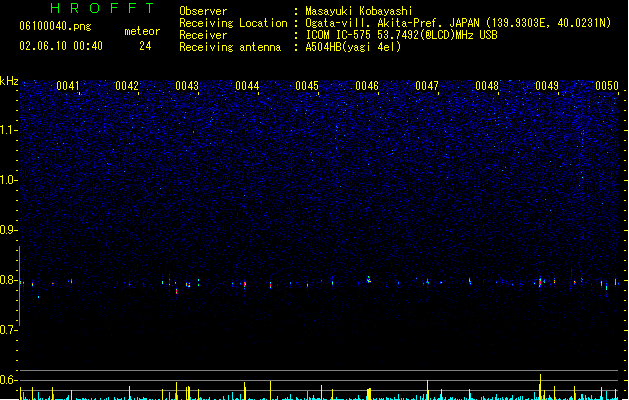The height and width of the screenshot is (400, 629).
Task: Click time marker 0047
Action: pos(427,86)
